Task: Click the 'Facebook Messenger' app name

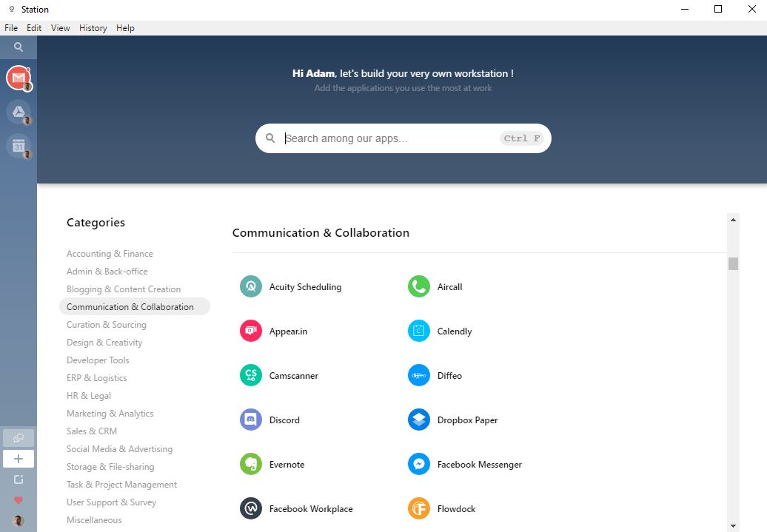Action: pos(480,465)
